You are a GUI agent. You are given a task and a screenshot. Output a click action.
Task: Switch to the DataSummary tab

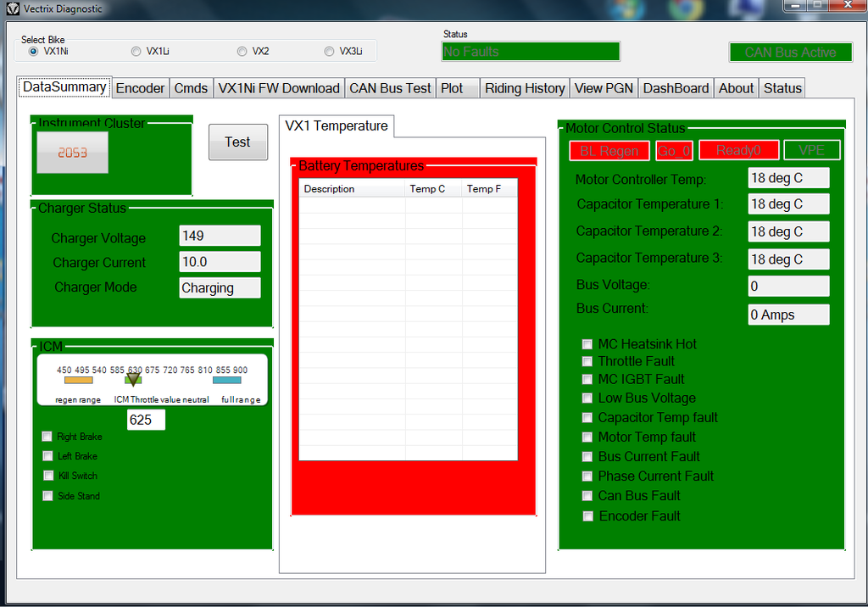[64, 87]
